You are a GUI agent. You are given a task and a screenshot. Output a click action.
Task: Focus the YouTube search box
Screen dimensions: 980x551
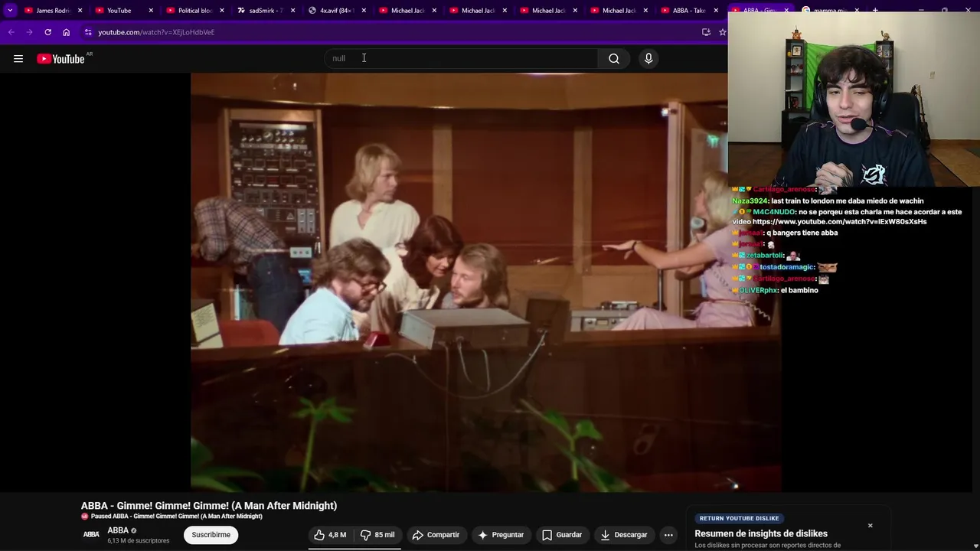[x=462, y=59]
